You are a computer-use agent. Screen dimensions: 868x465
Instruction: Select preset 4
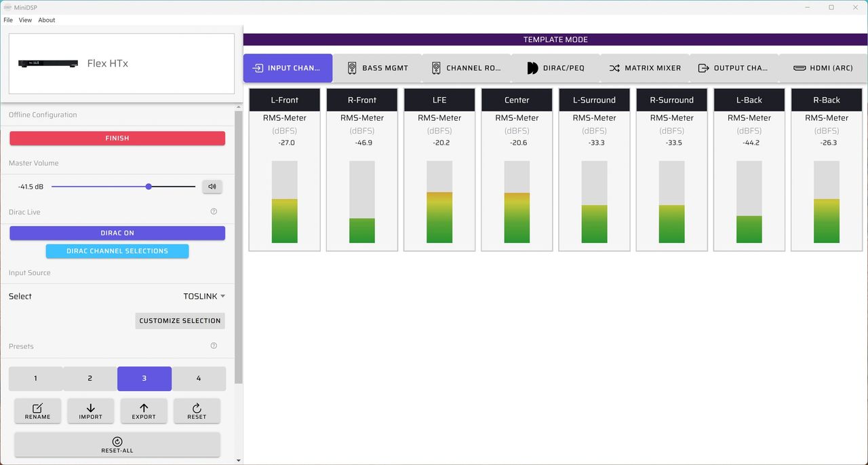click(x=199, y=379)
